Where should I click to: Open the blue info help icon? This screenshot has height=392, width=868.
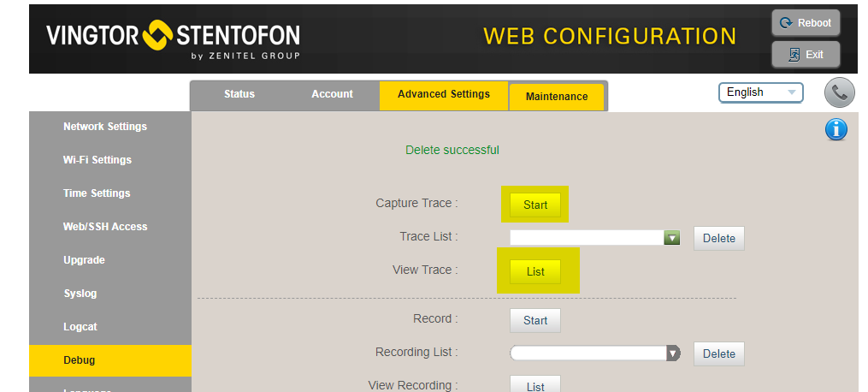tap(836, 129)
